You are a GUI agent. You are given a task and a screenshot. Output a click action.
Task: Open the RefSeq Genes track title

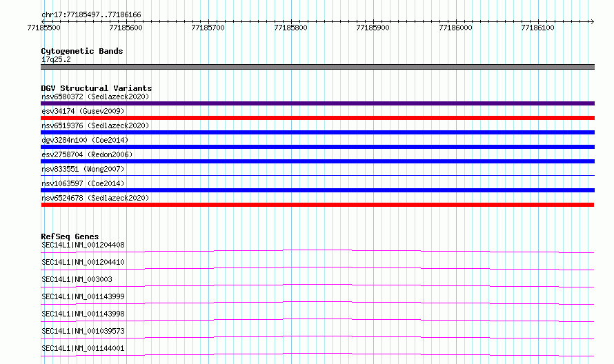(70, 236)
